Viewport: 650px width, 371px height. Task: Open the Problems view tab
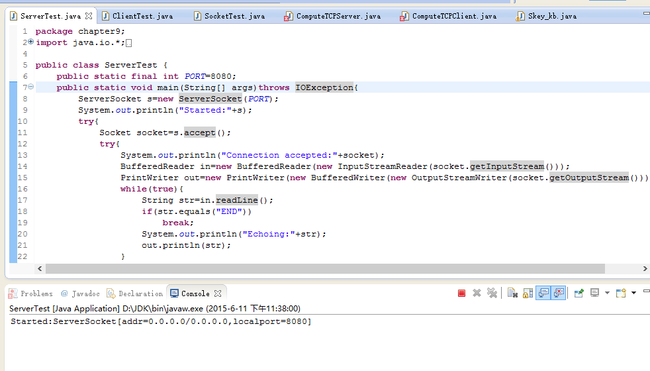click(x=31, y=293)
